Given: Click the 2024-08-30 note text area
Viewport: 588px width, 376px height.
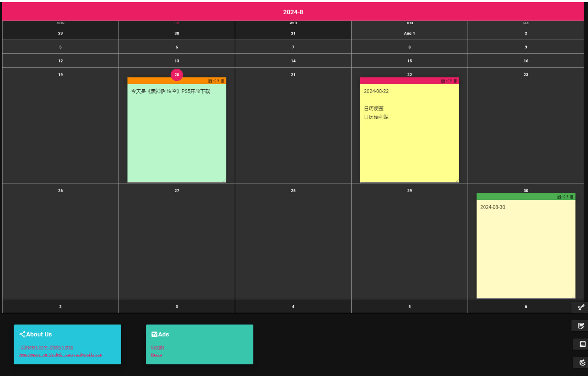Looking at the screenshot, I should [x=526, y=249].
